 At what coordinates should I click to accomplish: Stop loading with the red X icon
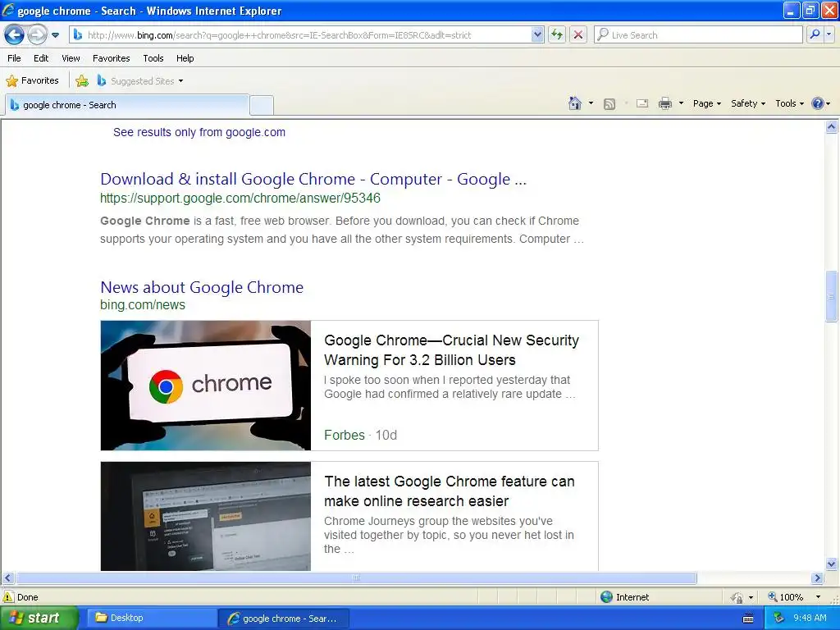point(578,35)
